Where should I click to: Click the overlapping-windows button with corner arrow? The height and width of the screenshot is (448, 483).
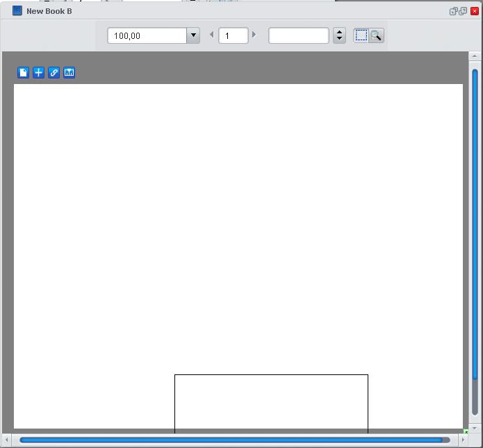click(x=453, y=11)
